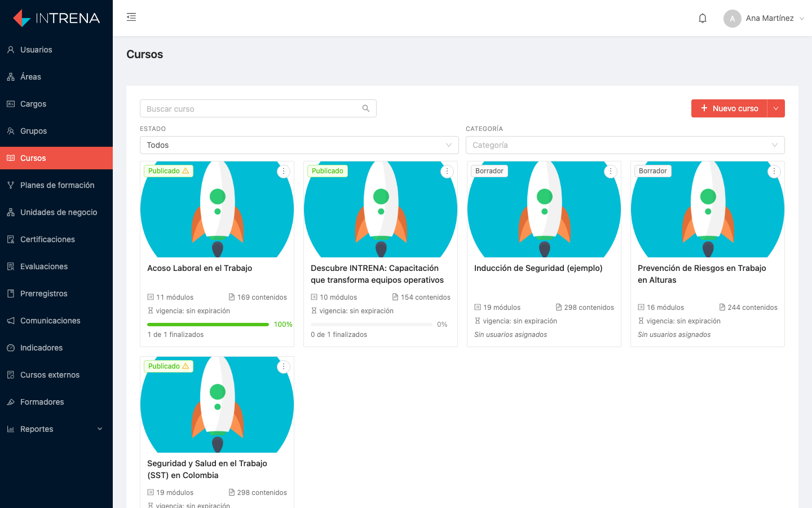This screenshot has height=508, width=812.
Task: Open Prerregistros in the sidebar
Action: tap(56, 294)
